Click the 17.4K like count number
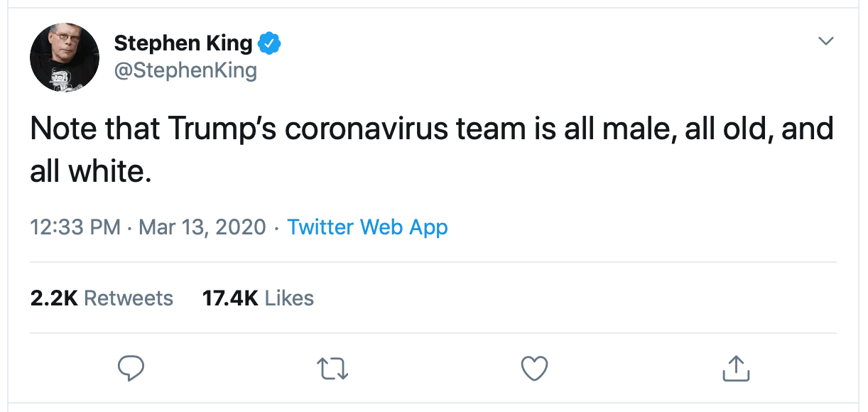Viewport: 868px width, 412px height. tap(230, 298)
